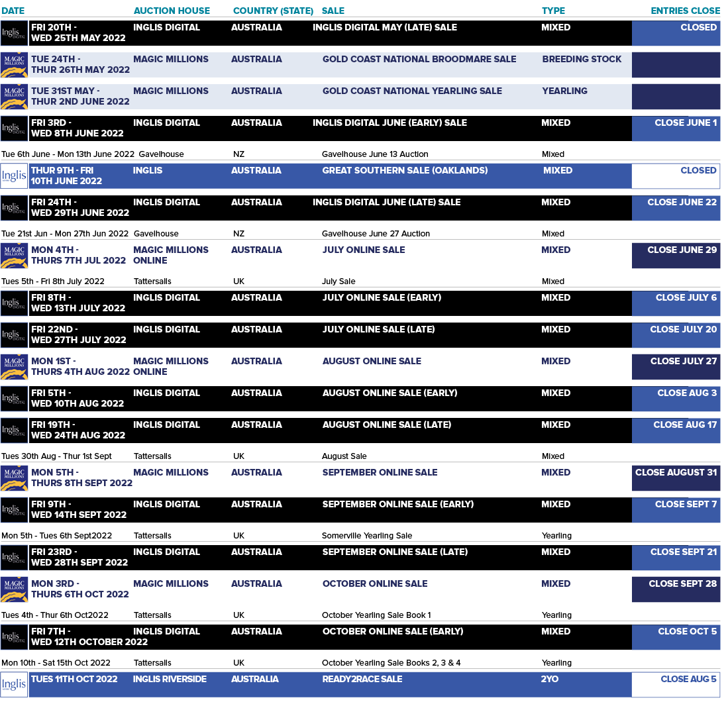Open Gavelhouse June 27 Auction
The image size is (728, 710).
point(376,234)
